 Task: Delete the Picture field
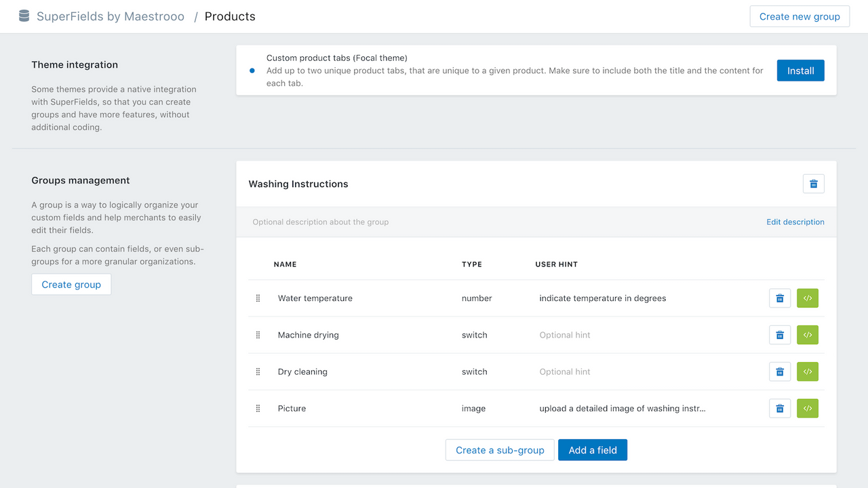click(779, 408)
